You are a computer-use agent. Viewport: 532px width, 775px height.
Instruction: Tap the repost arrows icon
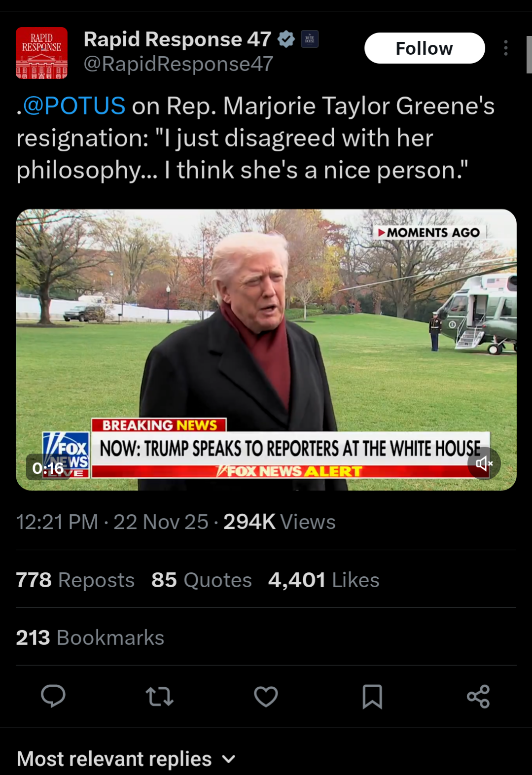coord(159,697)
